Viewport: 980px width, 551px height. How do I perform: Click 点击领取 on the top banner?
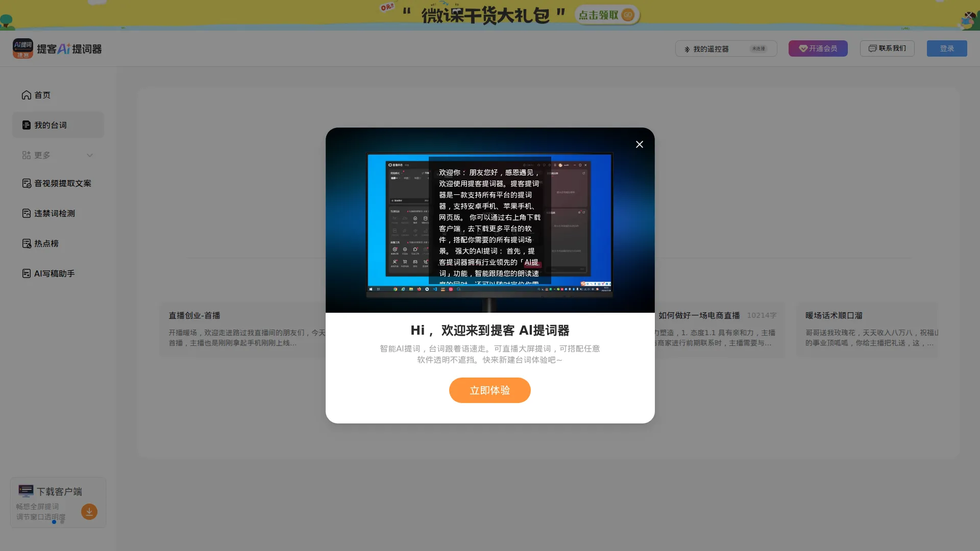pyautogui.click(x=607, y=15)
